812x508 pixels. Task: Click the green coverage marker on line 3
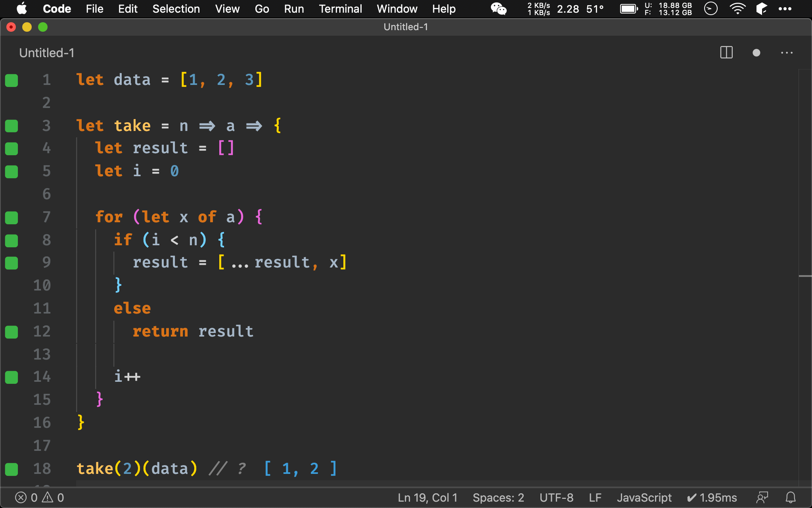[x=11, y=126]
